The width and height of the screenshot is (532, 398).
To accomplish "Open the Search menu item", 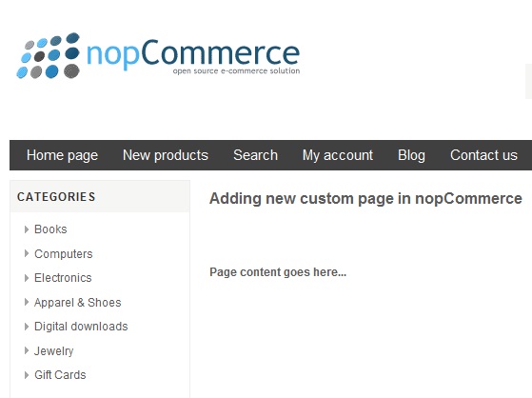I will [255, 155].
